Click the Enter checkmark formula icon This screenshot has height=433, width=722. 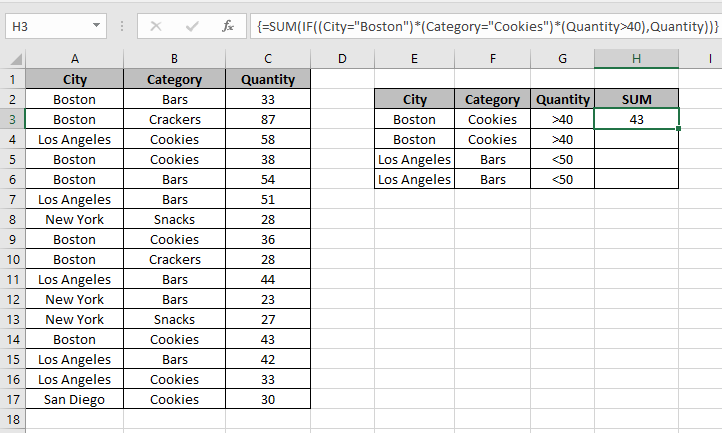click(x=191, y=24)
